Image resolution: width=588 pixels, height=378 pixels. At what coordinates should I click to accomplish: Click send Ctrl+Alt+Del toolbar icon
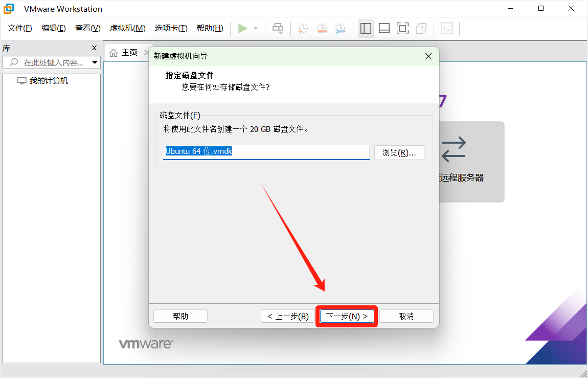pyautogui.click(x=278, y=29)
